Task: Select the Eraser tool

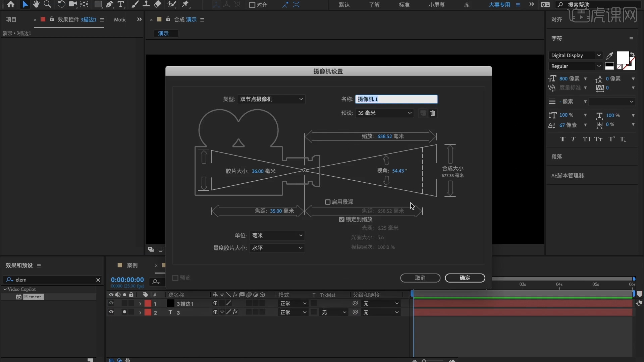Action: 158,4
